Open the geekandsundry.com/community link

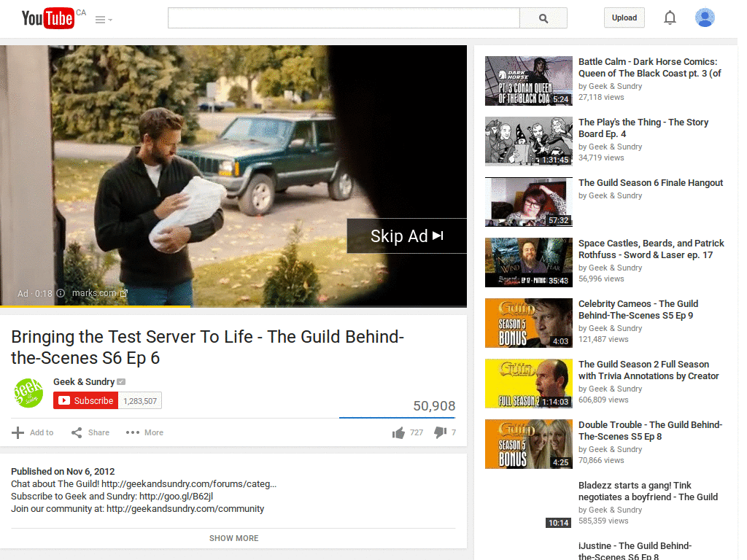pos(185,508)
